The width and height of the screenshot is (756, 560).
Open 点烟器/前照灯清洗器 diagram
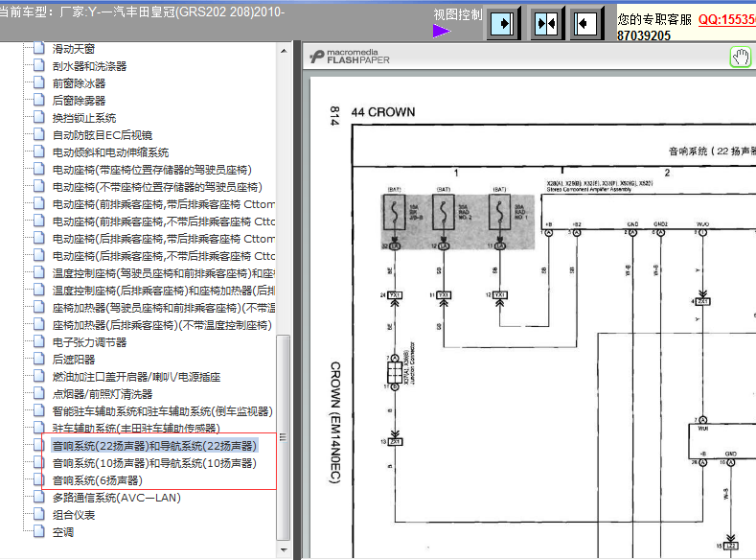(103, 394)
